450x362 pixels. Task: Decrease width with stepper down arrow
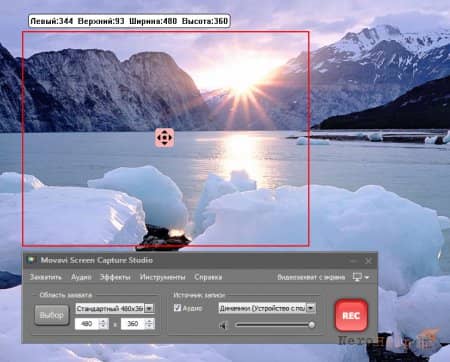pos(103,326)
